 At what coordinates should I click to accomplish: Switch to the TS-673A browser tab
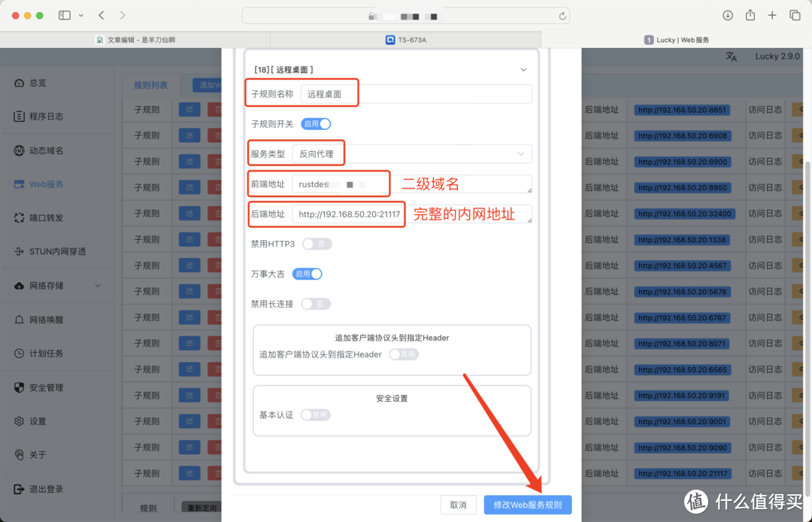tap(405, 39)
